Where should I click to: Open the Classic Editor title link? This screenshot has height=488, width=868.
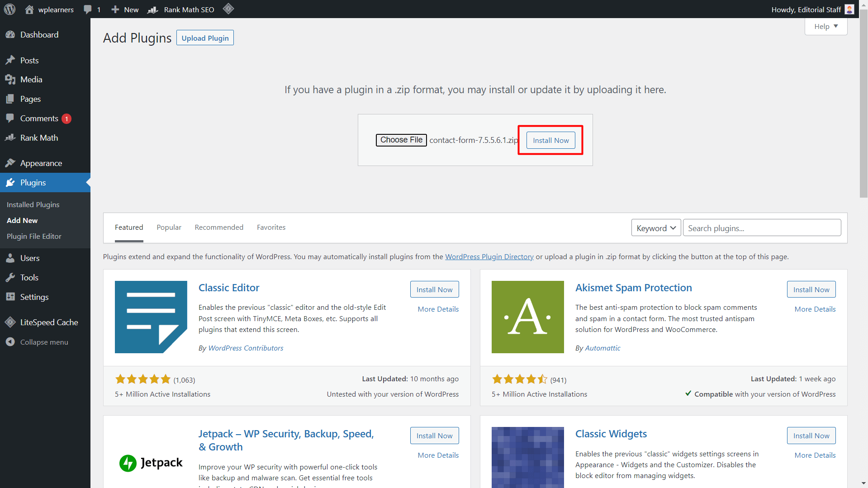pos(229,288)
